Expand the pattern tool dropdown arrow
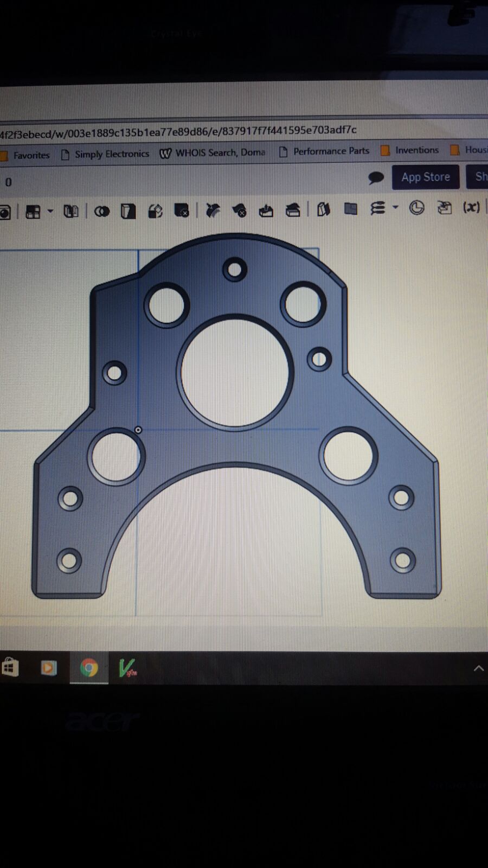 pos(50,211)
